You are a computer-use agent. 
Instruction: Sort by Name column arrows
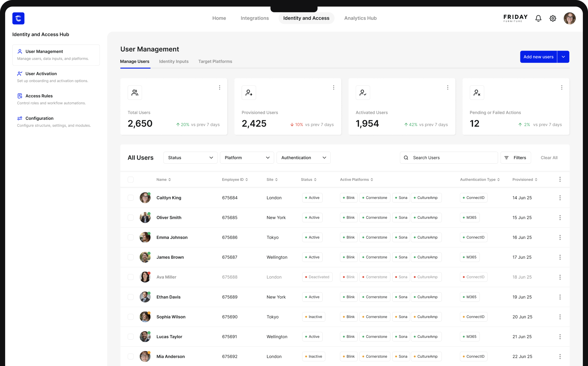[x=169, y=180]
